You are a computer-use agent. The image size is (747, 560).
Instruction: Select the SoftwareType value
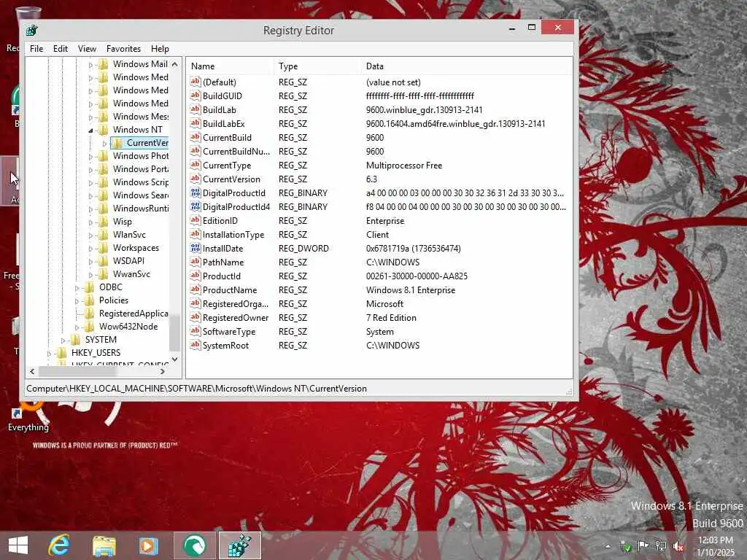tap(228, 332)
